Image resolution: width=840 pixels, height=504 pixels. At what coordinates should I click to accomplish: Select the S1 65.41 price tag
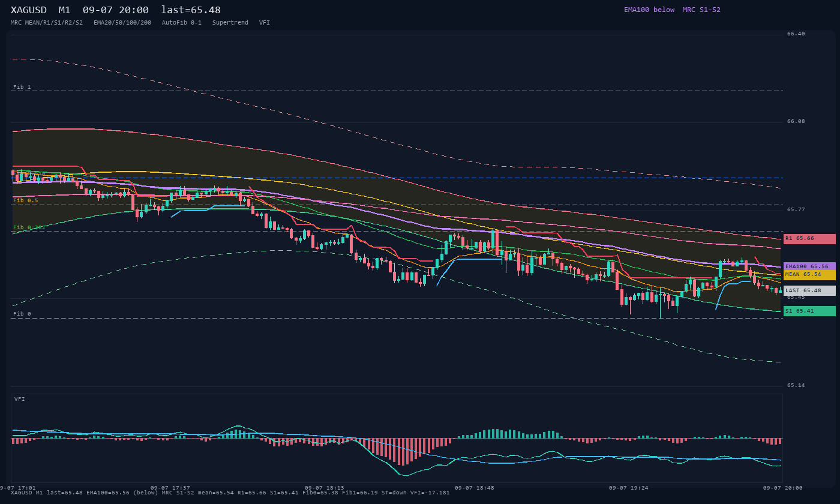click(809, 311)
